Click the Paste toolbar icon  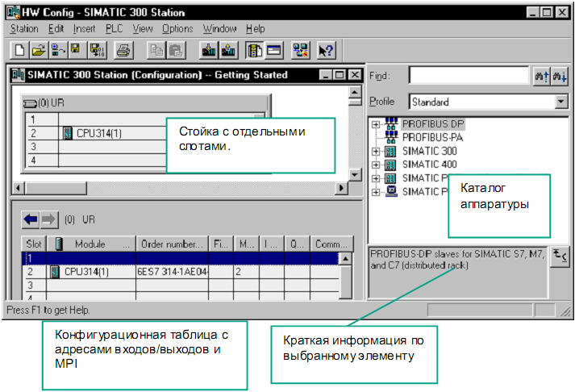click(177, 50)
